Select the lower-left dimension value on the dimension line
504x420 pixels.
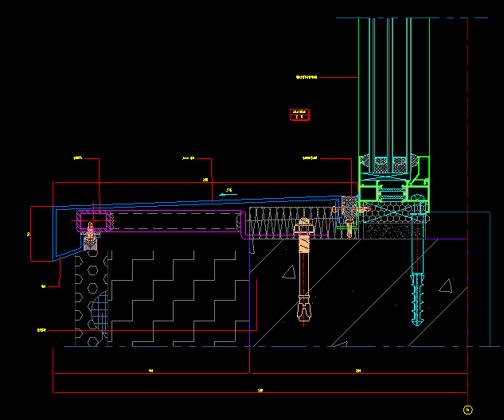[150, 371]
